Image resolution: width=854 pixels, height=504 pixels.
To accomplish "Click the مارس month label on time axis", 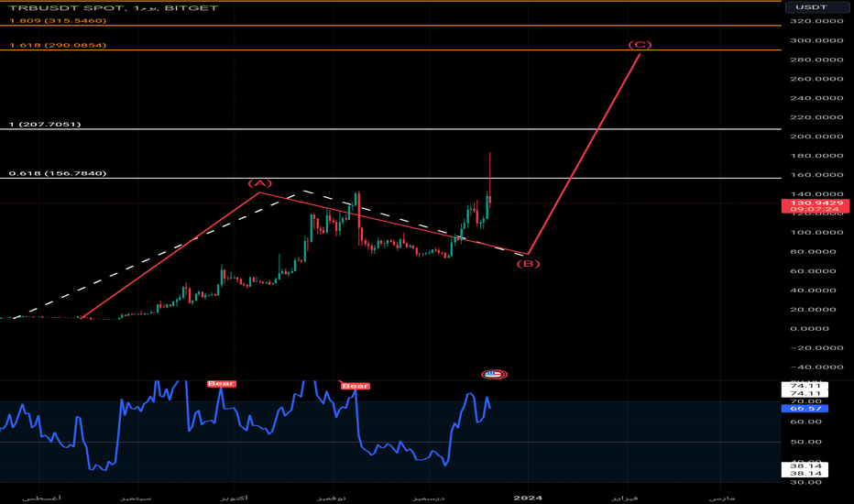I will (x=721, y=498).
